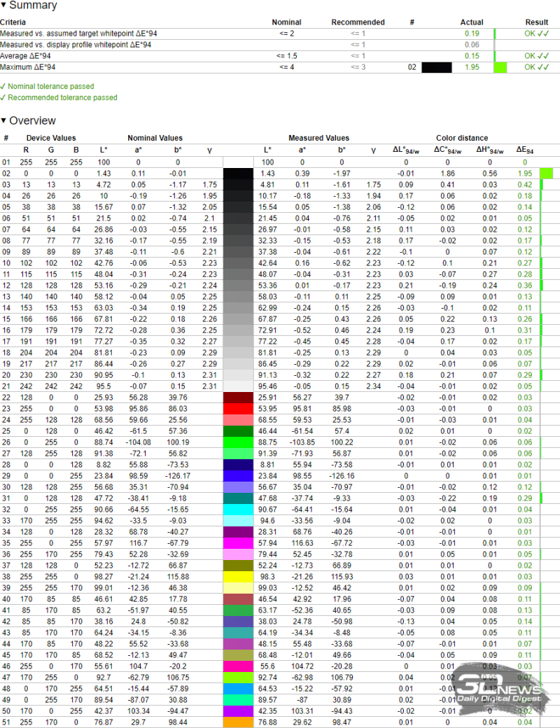The width and height of the screenshot is (560, 728).
Task: Select the bright green swatch in row 26
Action: (x=241, y=442)
